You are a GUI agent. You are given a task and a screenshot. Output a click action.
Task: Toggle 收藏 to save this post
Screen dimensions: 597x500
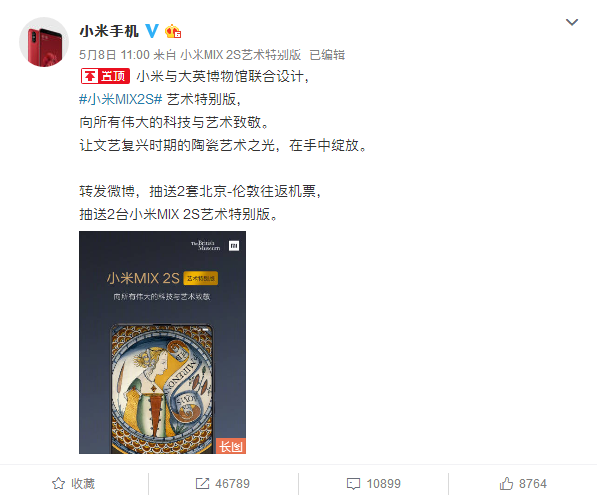pyautogui.click(x=83, y=484)
